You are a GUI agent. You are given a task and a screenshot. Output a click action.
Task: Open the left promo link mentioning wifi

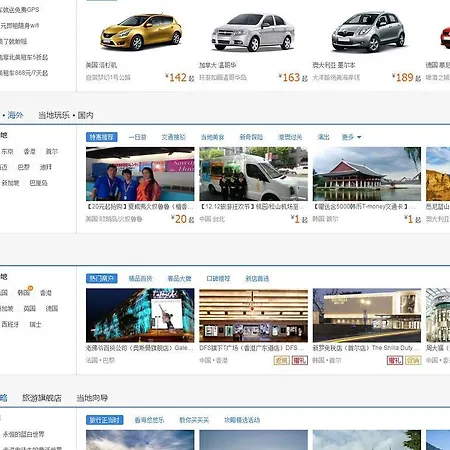pos(19,25)
